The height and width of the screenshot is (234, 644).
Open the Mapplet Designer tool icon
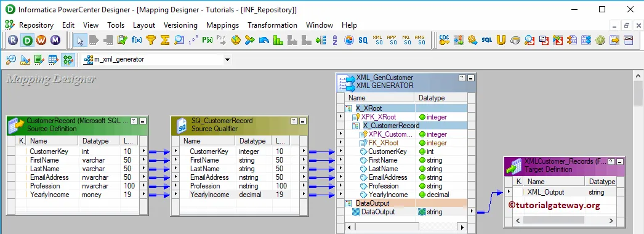(x=54, y=60)
